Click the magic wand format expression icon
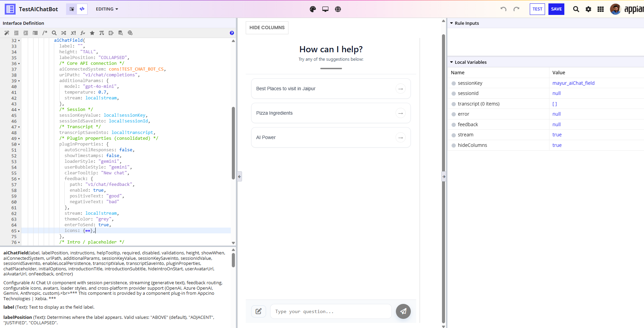The image size is (644, 328). click(x=7, y=33)
